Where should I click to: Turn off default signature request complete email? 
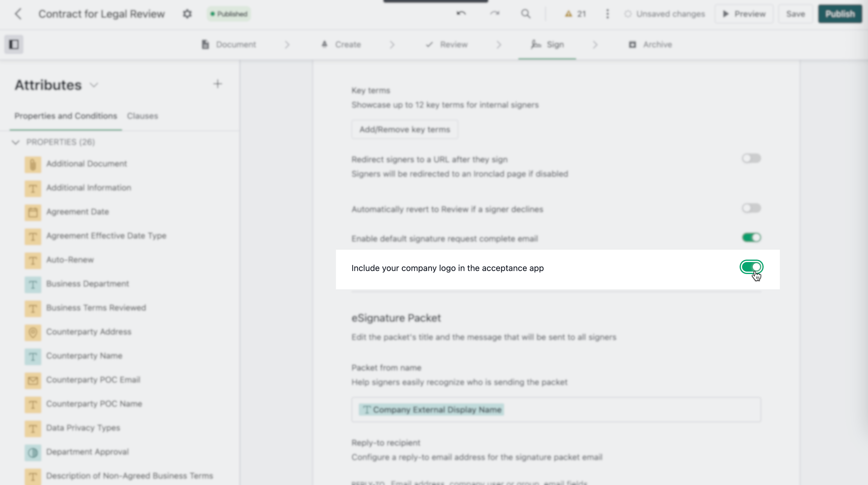[751, 237]
